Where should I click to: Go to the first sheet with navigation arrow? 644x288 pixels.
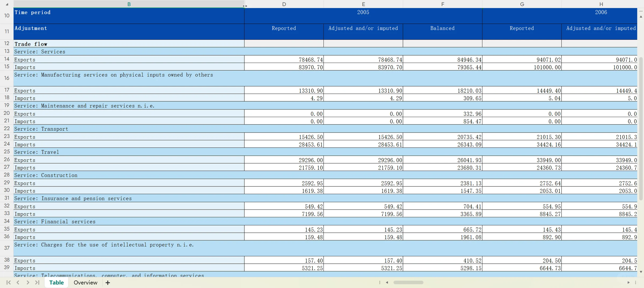(8, 282)
